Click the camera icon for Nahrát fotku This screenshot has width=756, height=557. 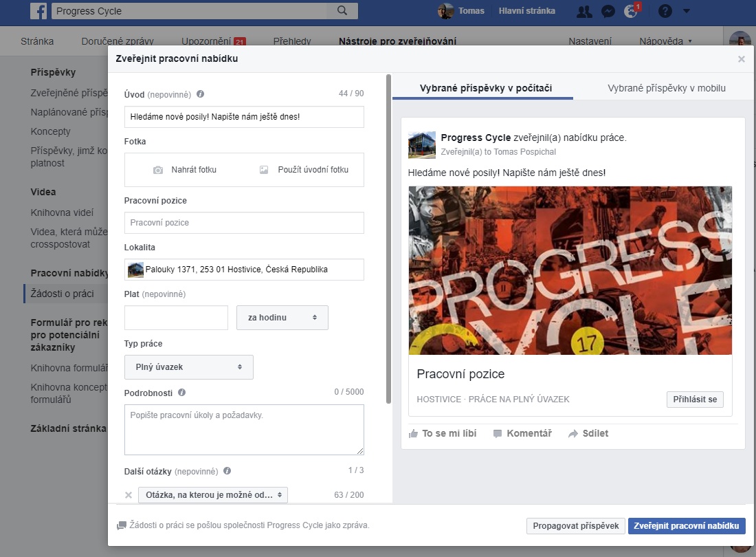pos(157,170)
